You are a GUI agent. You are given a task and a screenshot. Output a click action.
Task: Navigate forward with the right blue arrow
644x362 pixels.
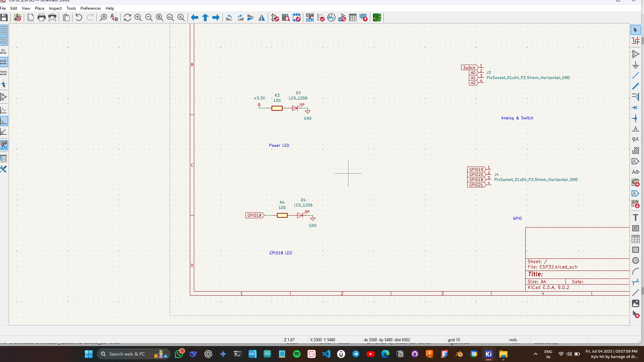tap(216, 17)
